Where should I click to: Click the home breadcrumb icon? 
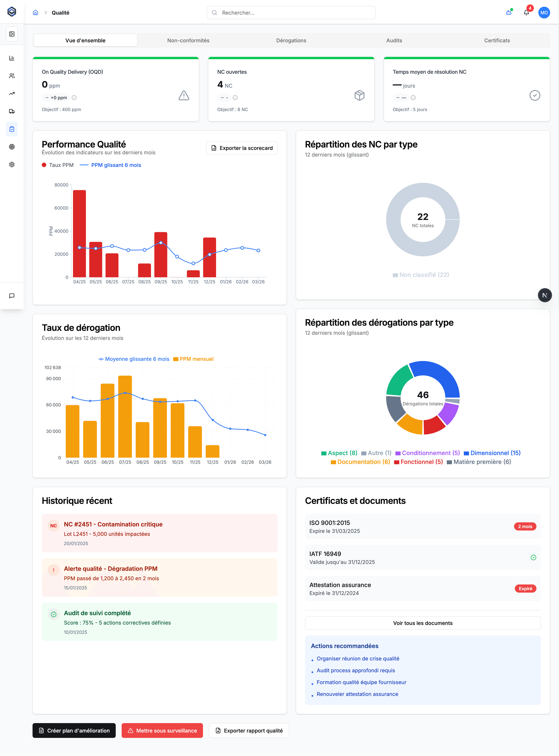pos(35,13)
